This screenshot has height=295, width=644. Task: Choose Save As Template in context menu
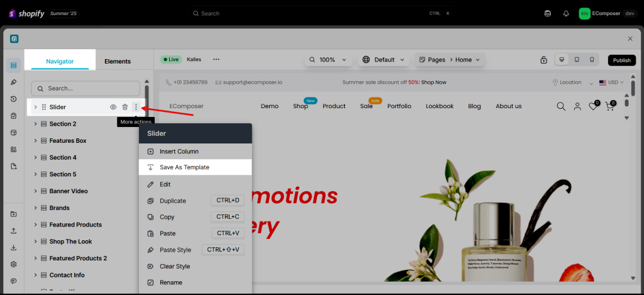[195, 167]
